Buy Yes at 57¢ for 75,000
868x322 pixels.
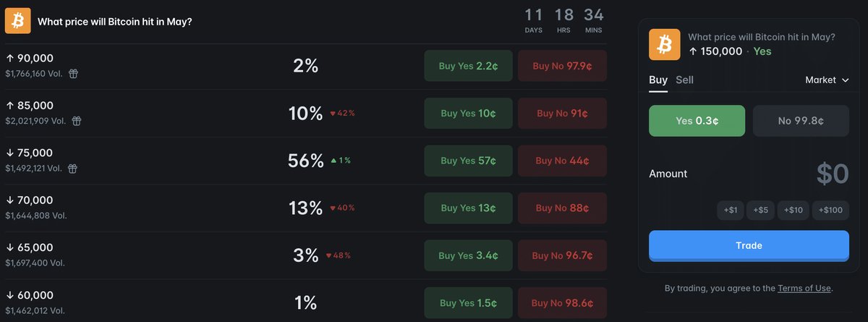click(x=468, y=161)
